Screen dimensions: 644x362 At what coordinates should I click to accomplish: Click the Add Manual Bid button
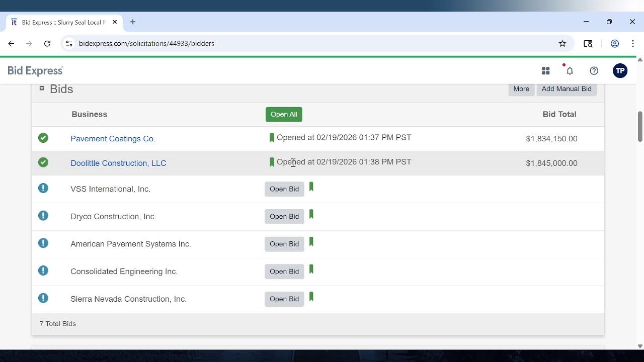point(567,89)
